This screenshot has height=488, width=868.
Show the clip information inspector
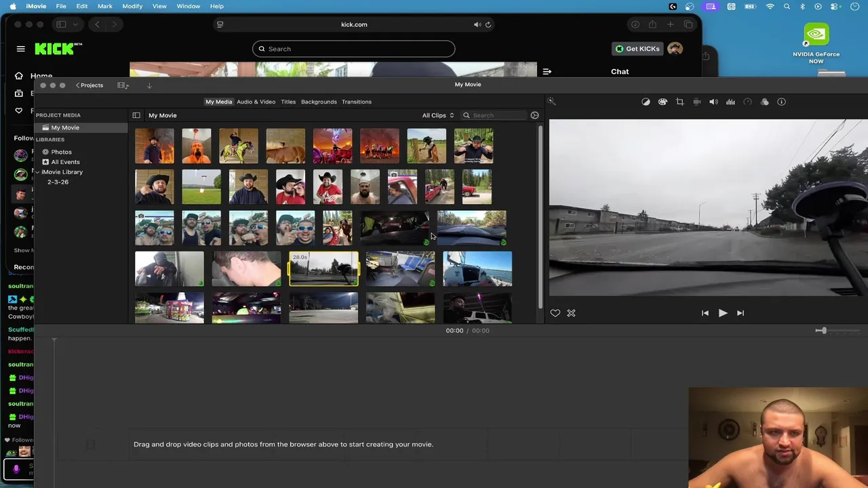(781, 102)
